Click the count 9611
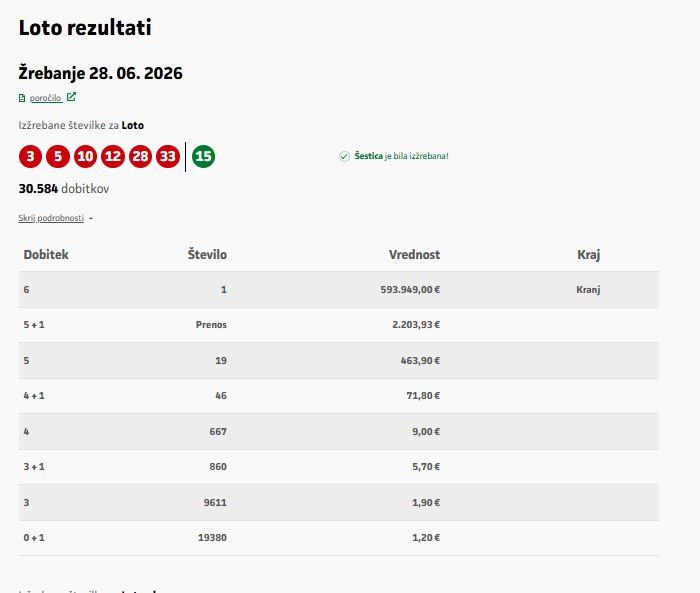Image resolution: width=700 pixels, height=593 pixels. [215, 503]
